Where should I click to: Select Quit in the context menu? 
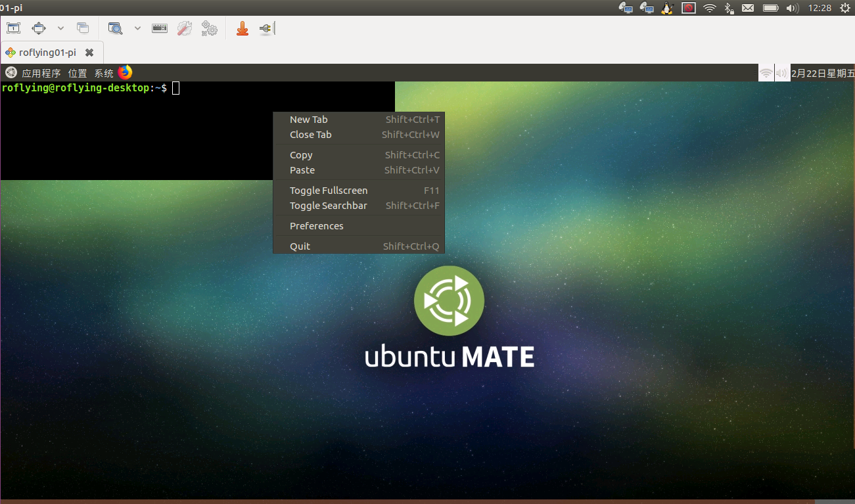coord(359,246)
